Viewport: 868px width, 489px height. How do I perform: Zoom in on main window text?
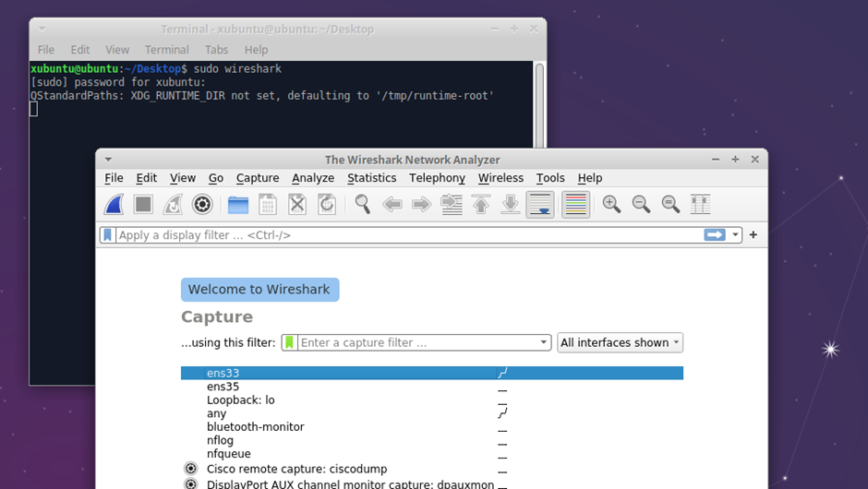point(611,204)
